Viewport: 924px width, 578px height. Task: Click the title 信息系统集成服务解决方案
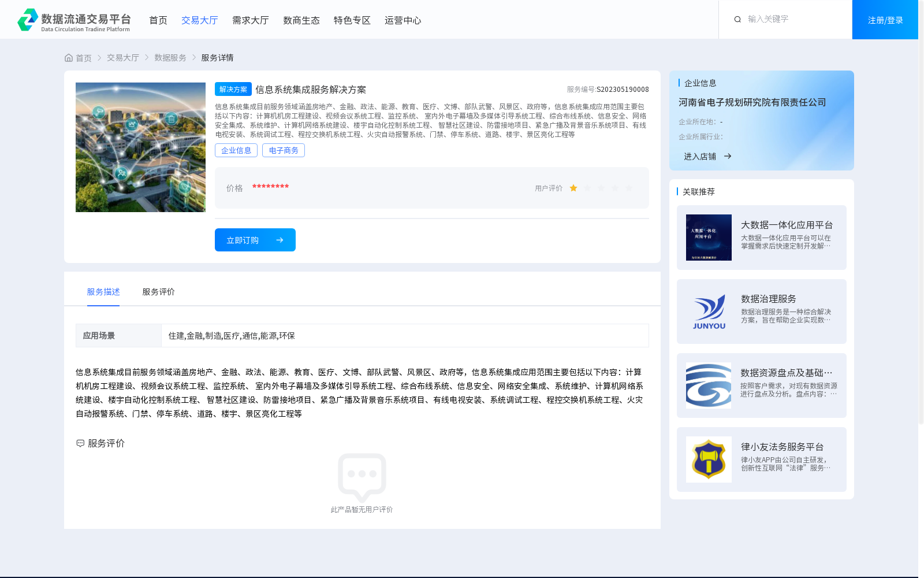tap(311, 90)
